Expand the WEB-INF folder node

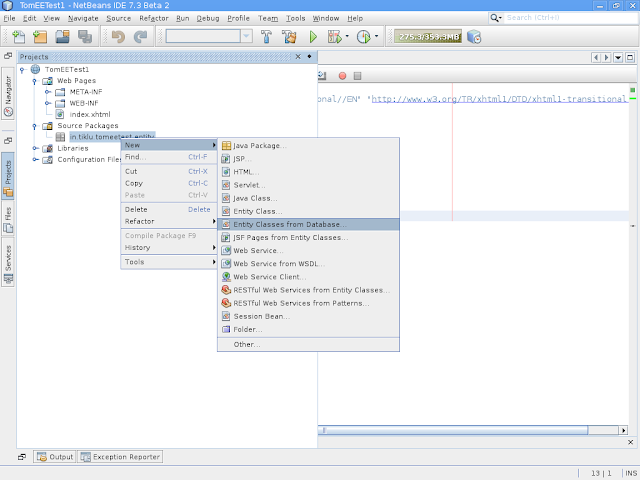47,103
